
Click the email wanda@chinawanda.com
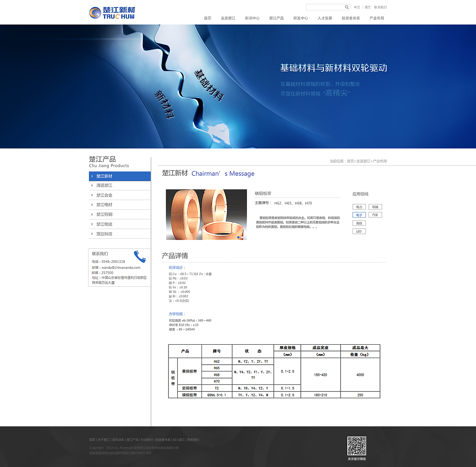tap(121, 268)
